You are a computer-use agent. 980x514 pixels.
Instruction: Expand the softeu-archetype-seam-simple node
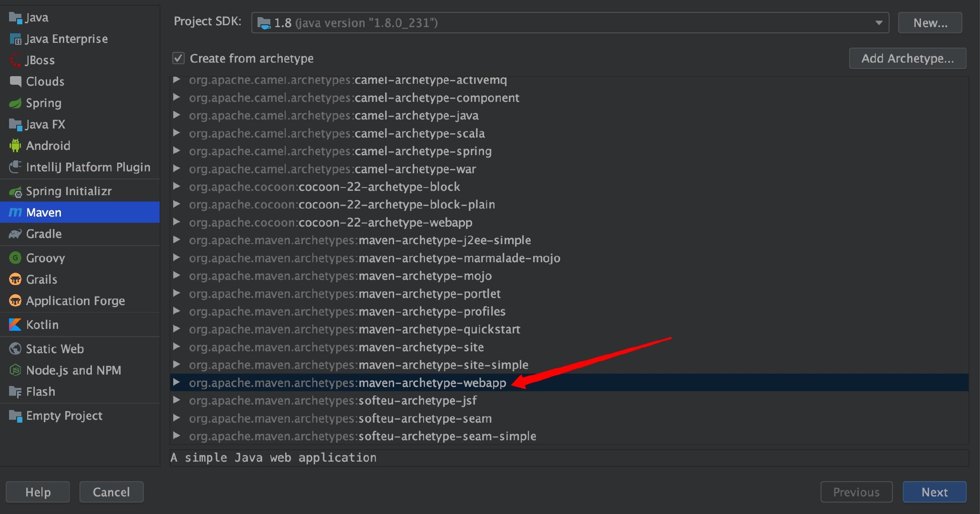pos(177,436)
